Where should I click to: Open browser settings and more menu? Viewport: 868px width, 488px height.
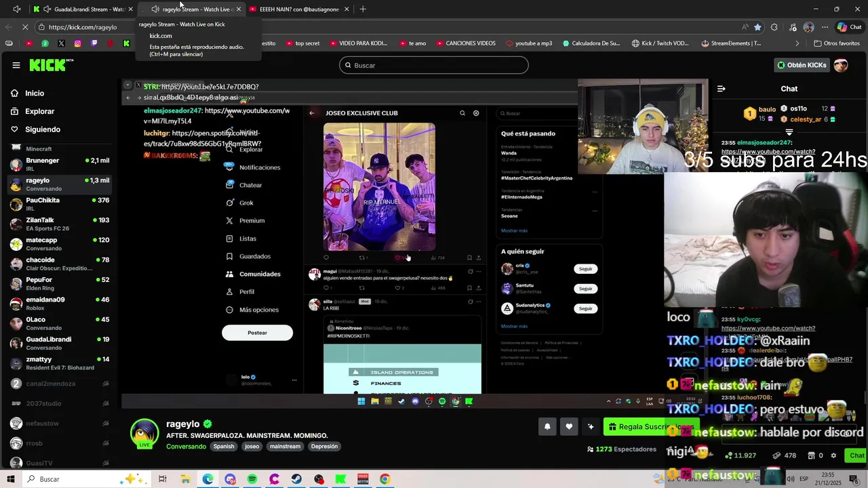coord(825,27)
